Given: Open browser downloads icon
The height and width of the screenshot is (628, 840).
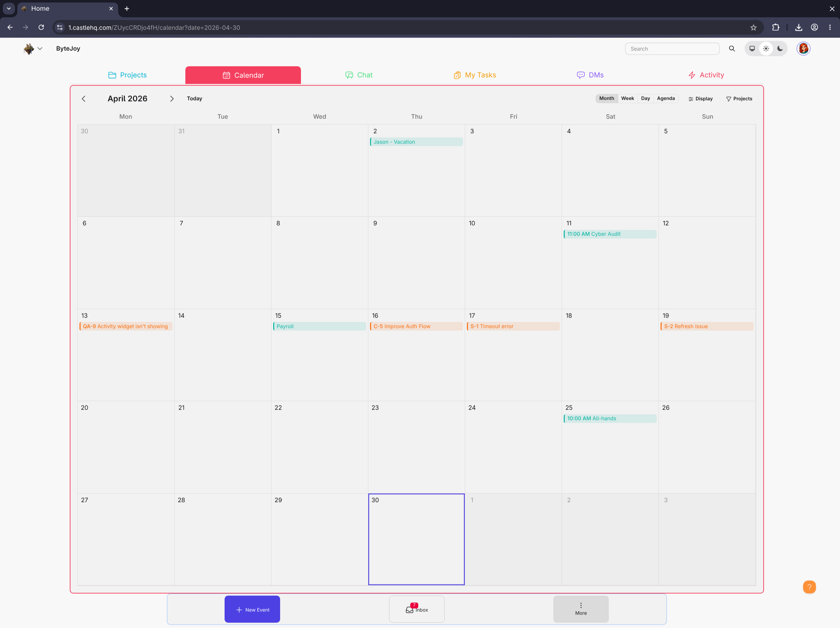Looking at the screenshot, I should point(799,27).
